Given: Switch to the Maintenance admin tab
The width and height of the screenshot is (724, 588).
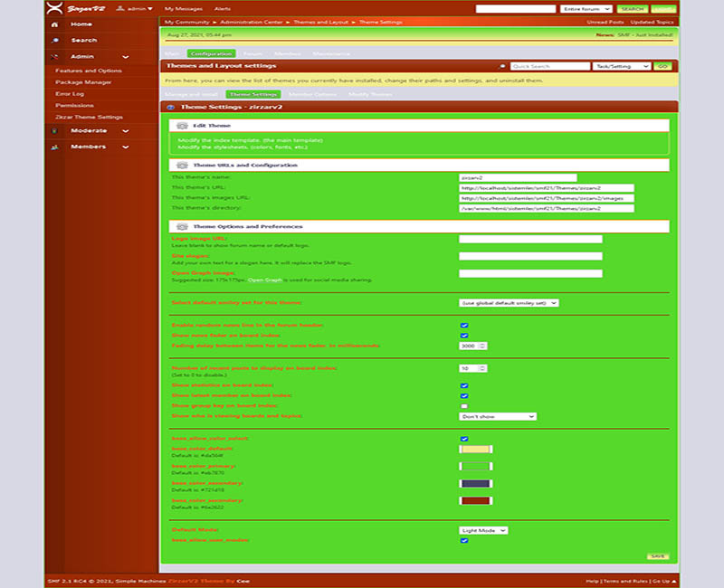Looking at the screenshot, I should point(331,53).
